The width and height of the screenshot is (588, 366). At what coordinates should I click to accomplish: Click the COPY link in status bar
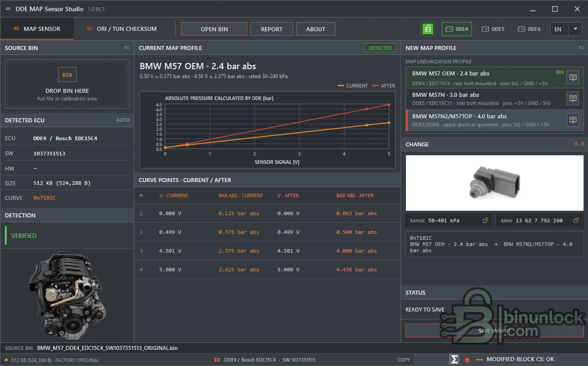(x=404, y=360)
